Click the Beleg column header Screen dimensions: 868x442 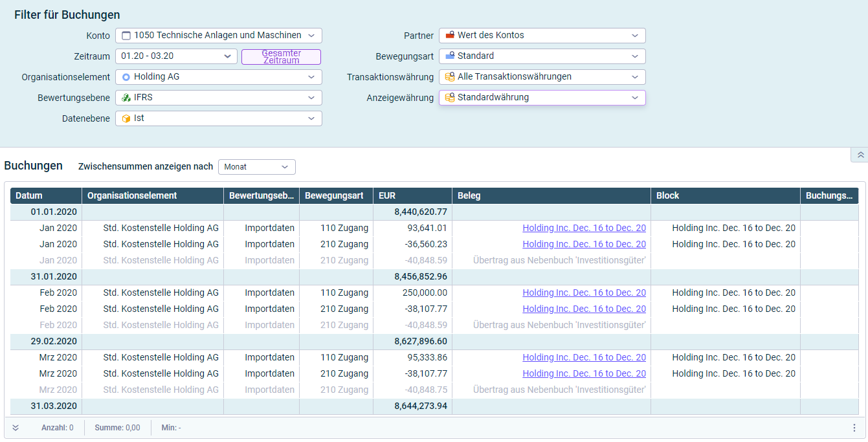551,195
